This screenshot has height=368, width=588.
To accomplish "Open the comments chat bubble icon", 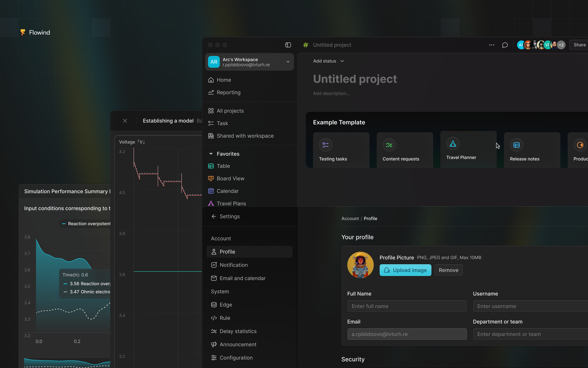I will pyautogui.click(x=505, y=45).
